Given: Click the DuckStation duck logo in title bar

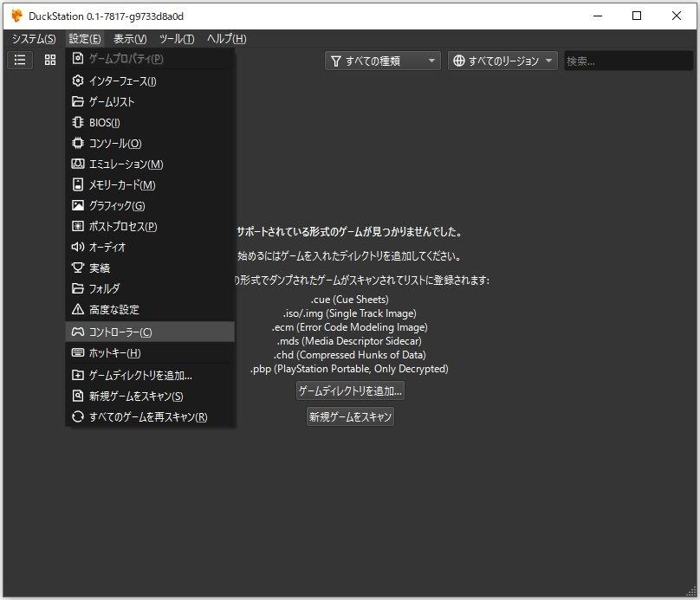Looking at the screenshot, I should (16, 16).
